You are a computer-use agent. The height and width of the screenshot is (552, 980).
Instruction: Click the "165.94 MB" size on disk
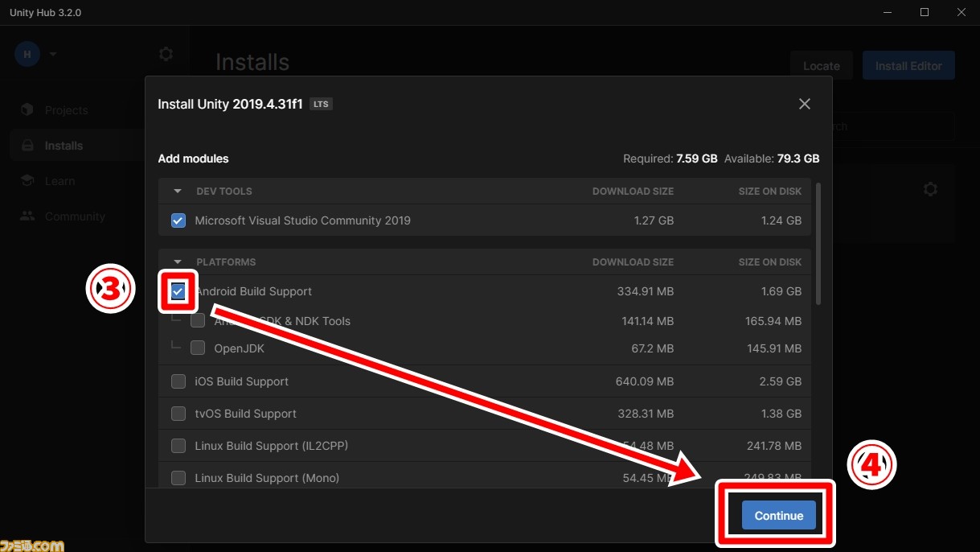pyautogui.click(x=773, y=321)
